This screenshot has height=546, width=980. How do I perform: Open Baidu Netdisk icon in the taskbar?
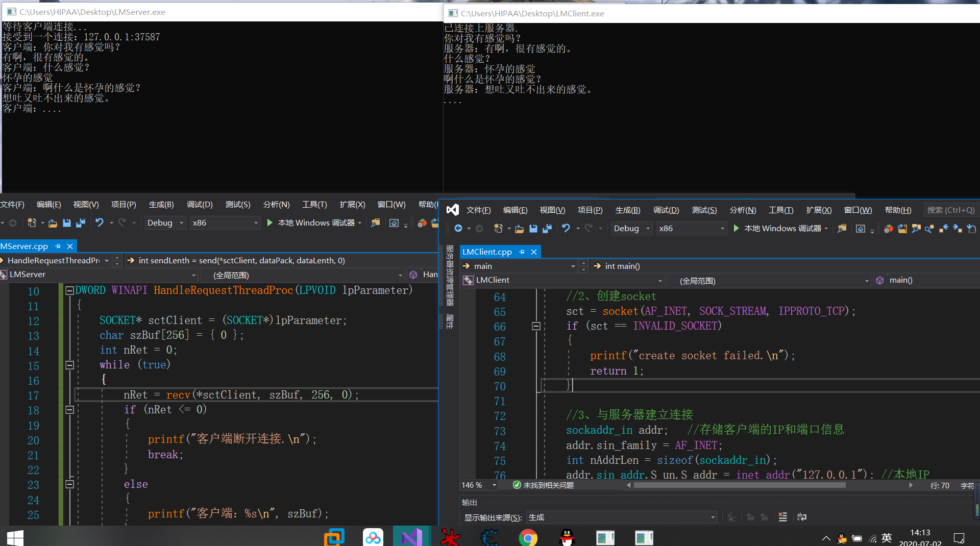point(373,538)
